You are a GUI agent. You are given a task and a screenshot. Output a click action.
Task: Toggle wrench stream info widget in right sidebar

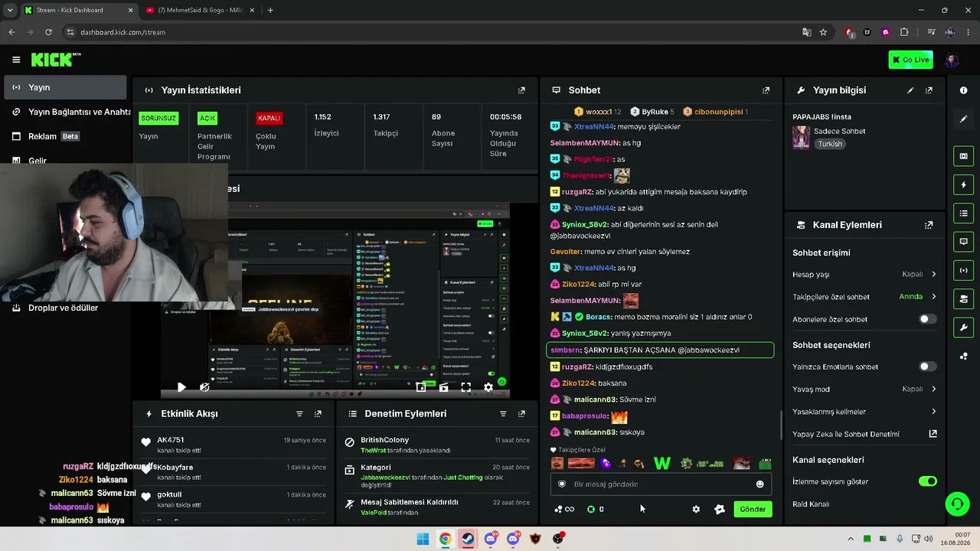tap(963, 328)
